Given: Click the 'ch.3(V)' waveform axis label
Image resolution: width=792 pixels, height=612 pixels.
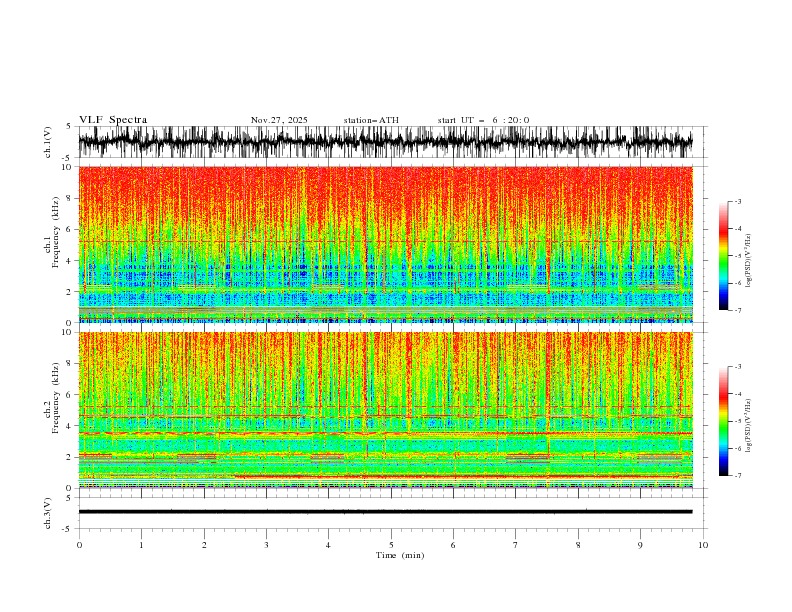Looking at the screenshot, I should point(47,513).
